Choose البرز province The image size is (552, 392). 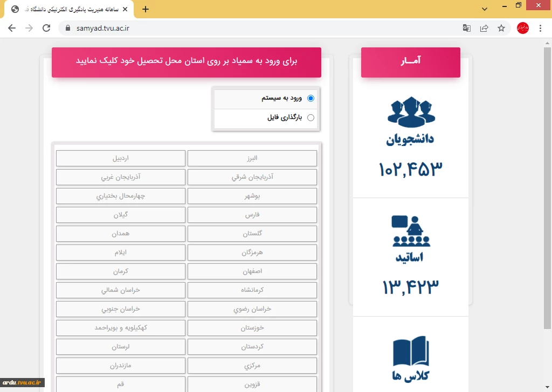click(252, 158)
